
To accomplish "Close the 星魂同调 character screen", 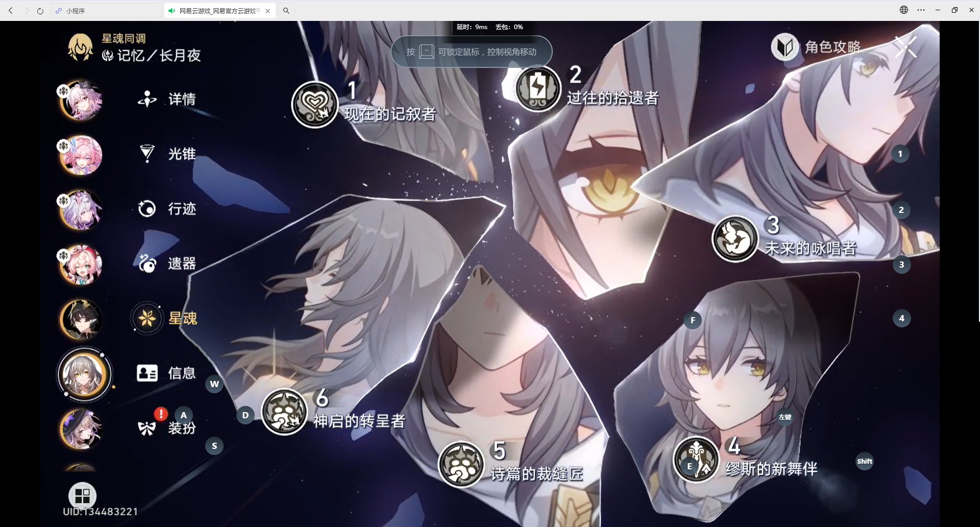I will click(x=906, y=47).
